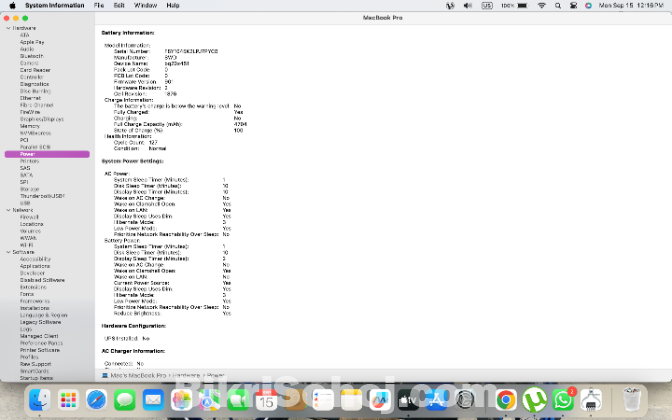Select Card Reader in the sidebar
This screenshot has height=420, width=672.
pyautogui.click(x=35, y=70)
